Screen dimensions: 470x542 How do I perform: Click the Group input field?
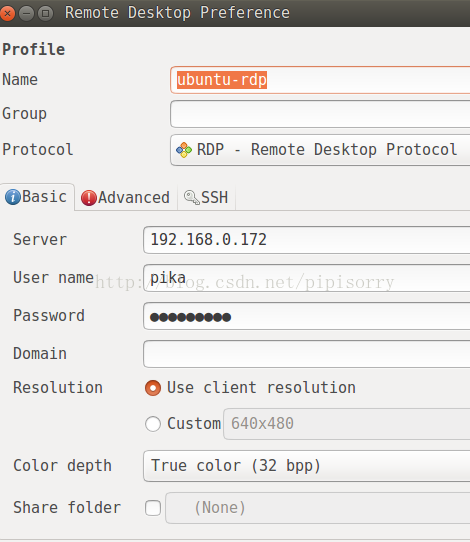[320, 114]
